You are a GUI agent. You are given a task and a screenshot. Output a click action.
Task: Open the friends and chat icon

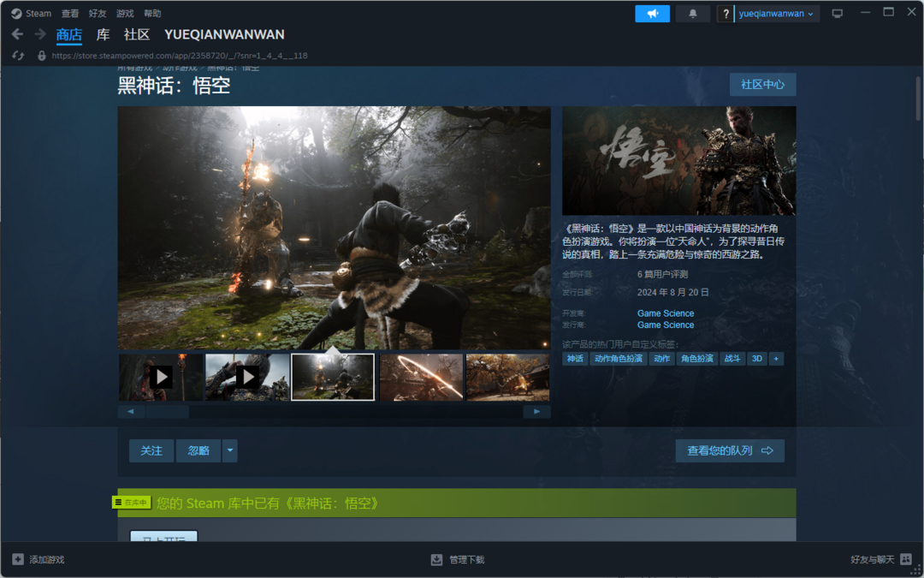click(x=906, y=559)
